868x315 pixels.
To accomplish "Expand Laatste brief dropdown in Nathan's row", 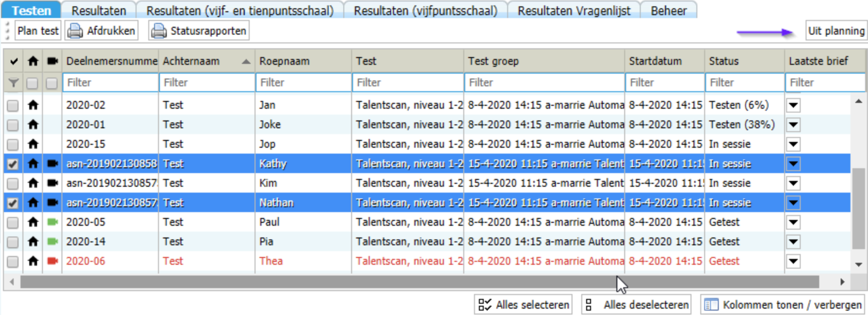I will coord(793,203).
